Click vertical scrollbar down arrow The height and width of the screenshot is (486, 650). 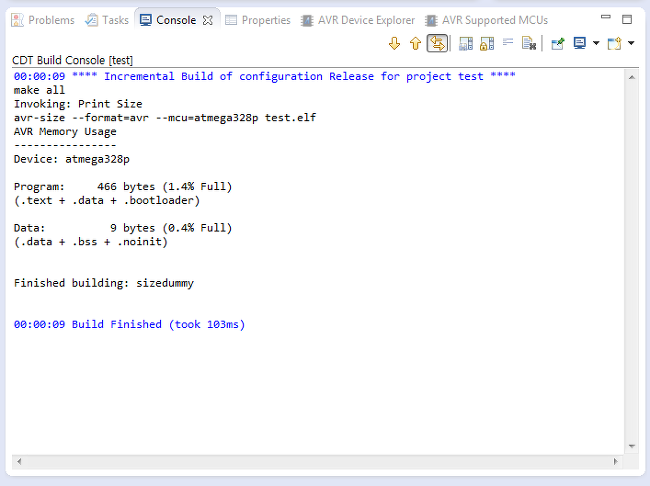(x=632, y=446)
